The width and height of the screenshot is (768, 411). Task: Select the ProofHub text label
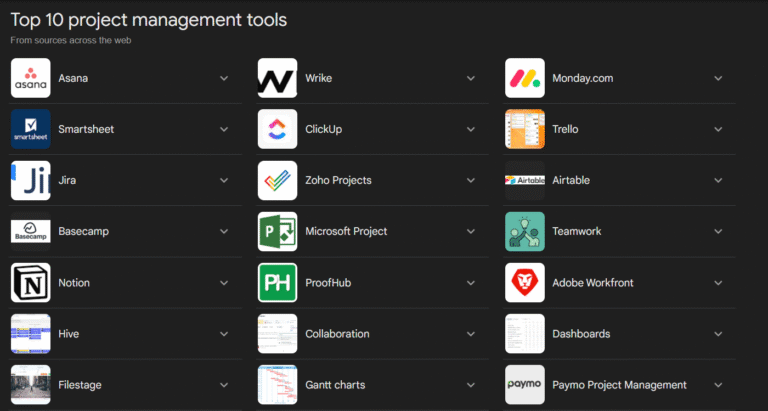tap(328, 283)
